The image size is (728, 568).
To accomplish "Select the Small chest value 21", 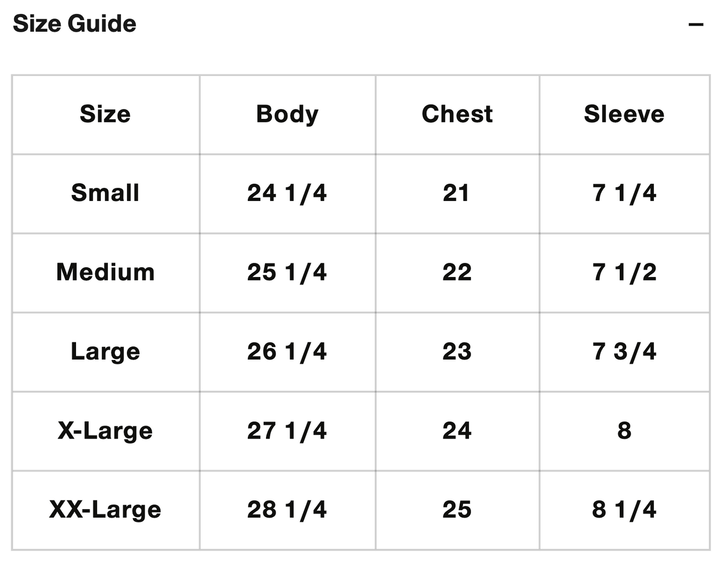I will 456,193.
